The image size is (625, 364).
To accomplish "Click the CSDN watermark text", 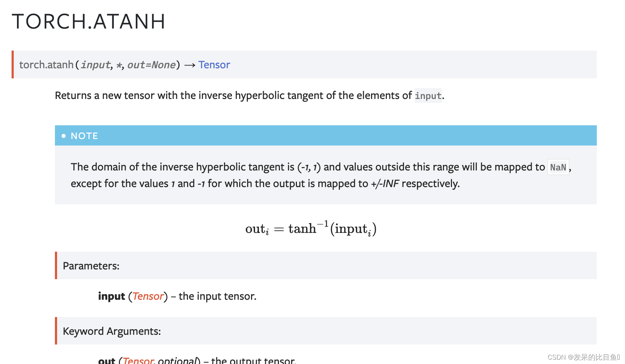I will coord(583,357).
